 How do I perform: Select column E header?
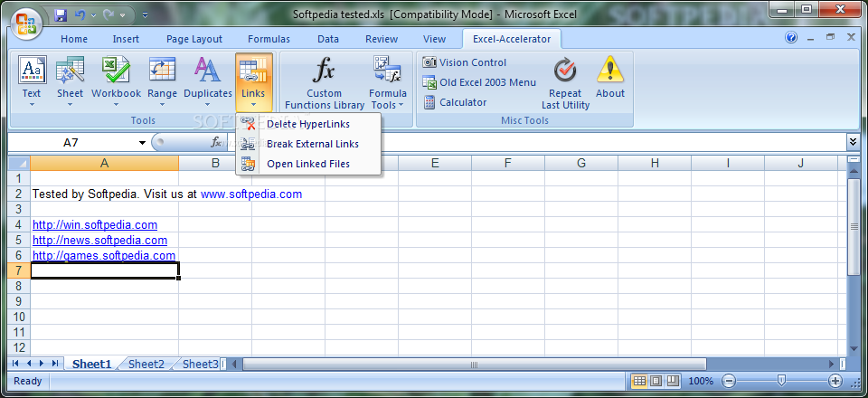click(435, 163)
